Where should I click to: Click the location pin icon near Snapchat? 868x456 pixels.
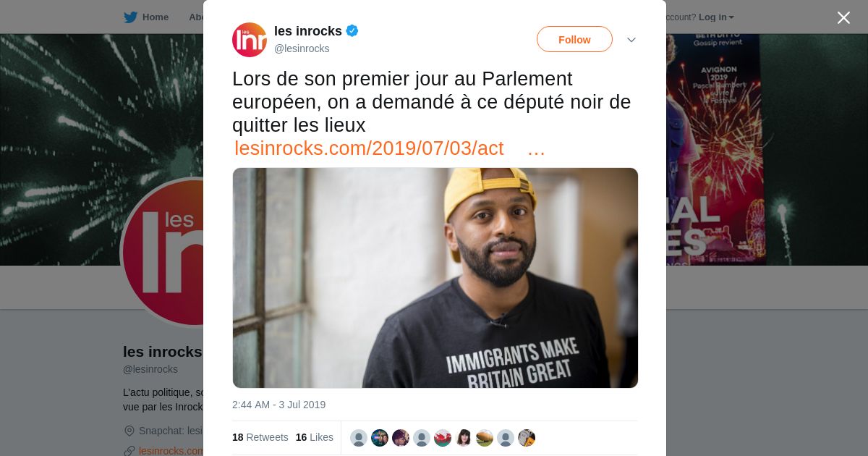[129, 431]
